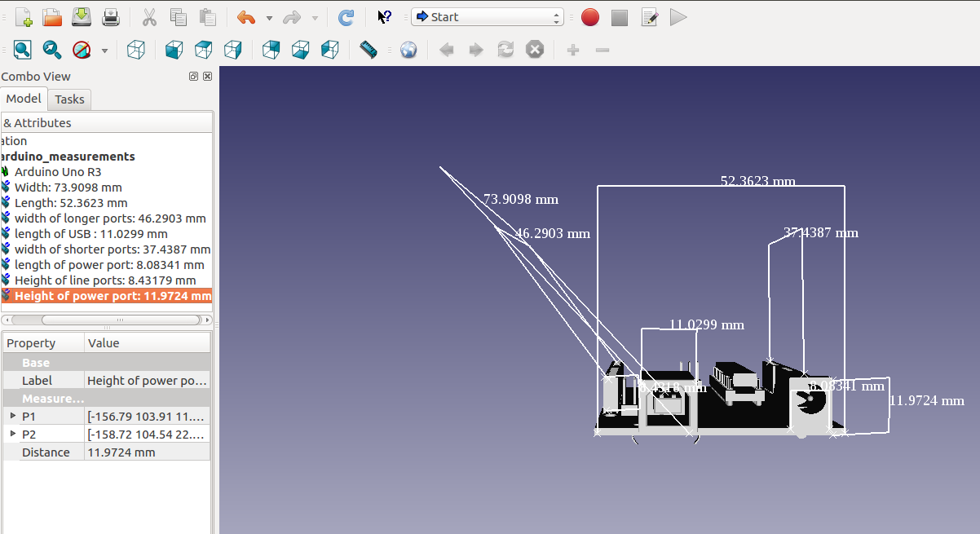
Task: Go to next page arrow
Action: 476,50
